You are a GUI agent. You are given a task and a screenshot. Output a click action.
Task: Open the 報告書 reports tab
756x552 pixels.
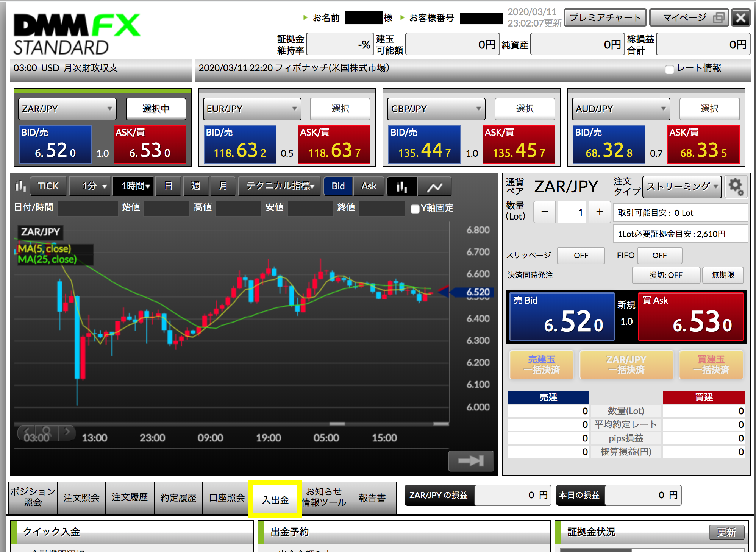tap(372, 497)
